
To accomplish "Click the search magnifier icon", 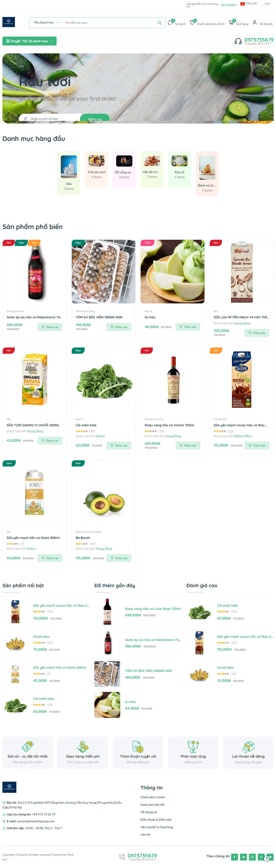I will click(159, 23).
